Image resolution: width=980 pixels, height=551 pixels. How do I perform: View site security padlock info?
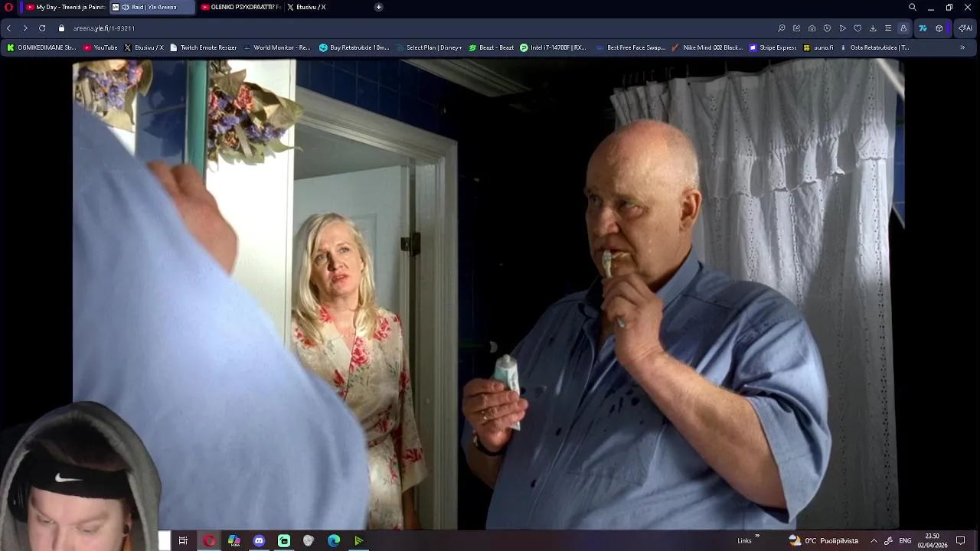pos(62,28)
